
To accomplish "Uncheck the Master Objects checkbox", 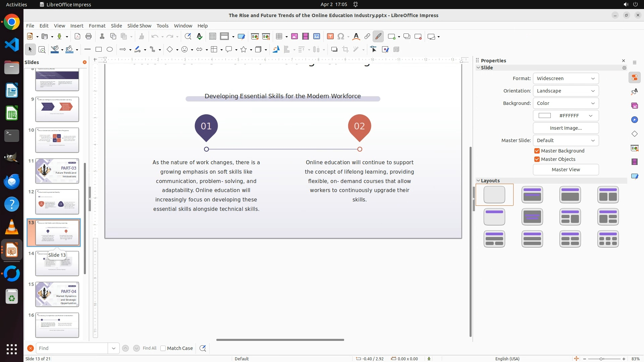I will tap(537, 159).
